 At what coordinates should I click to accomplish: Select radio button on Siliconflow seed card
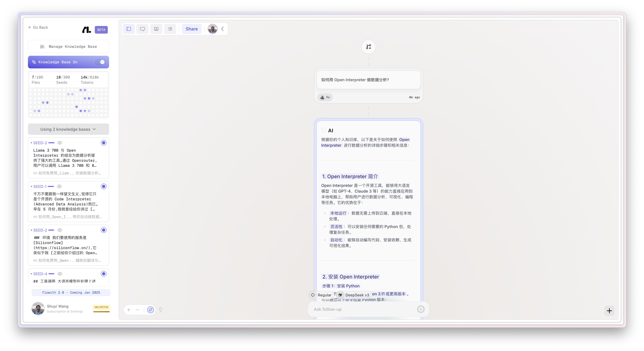click(x=104, y=230)
